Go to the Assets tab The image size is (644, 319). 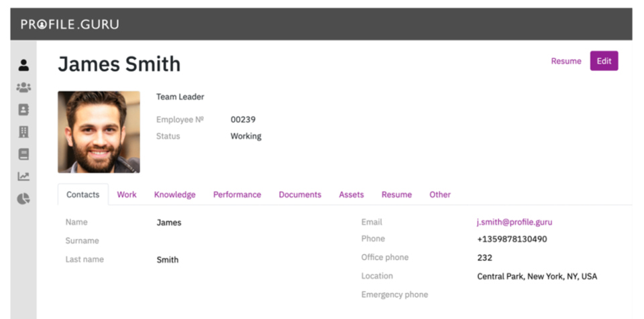coord(351,194)
